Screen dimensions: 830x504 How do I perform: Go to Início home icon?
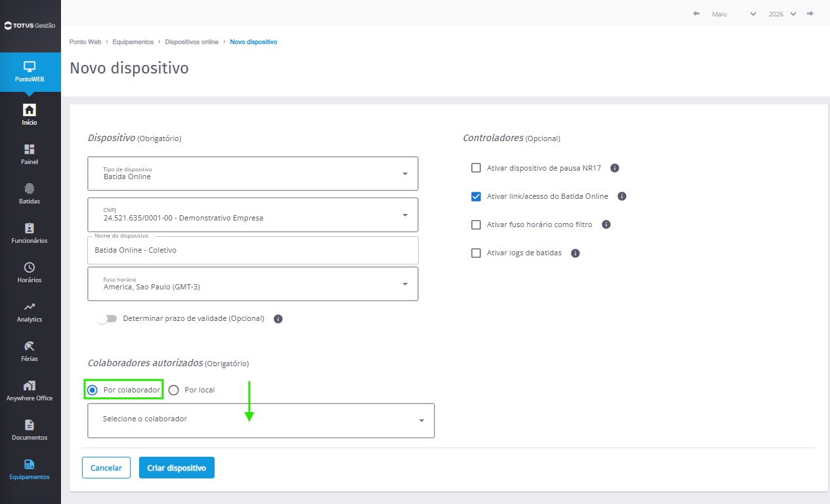30,110
